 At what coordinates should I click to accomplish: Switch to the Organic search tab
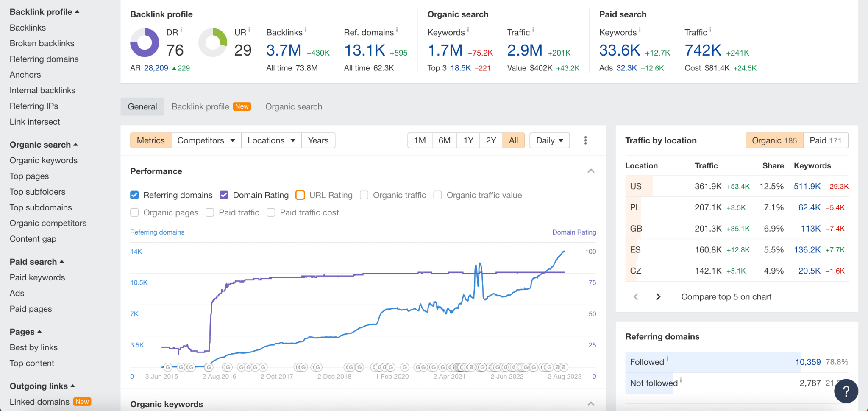pos(293,106)
